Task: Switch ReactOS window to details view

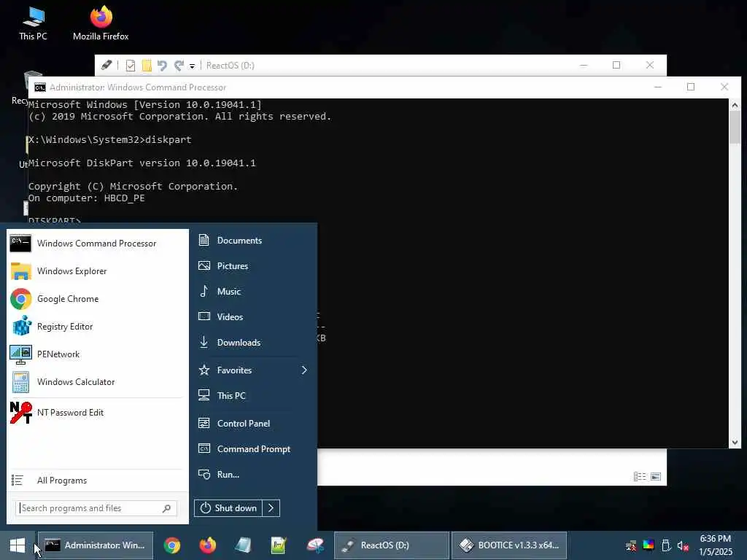Action: (x=640, y=477)
